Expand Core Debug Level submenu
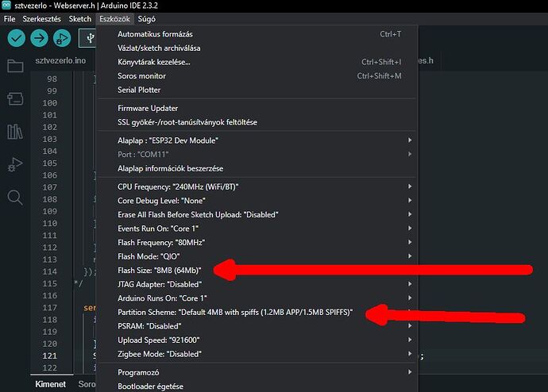Screen dimensions: 548x392 (257, 201)
